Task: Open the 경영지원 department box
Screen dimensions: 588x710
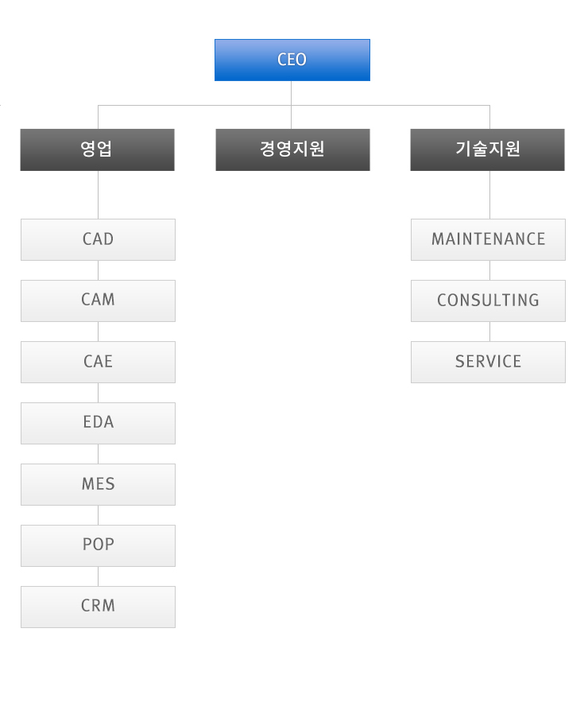Action: pos(292,149)
